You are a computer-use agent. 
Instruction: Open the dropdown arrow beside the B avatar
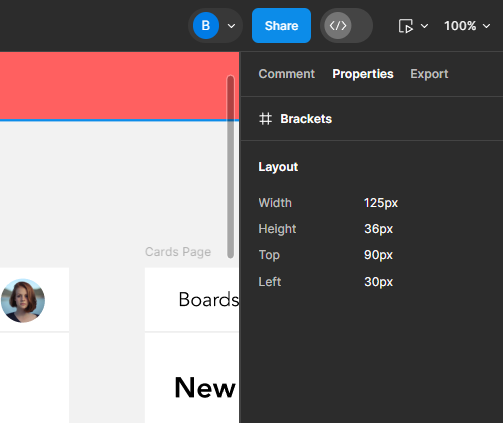[x=231, y=26]
